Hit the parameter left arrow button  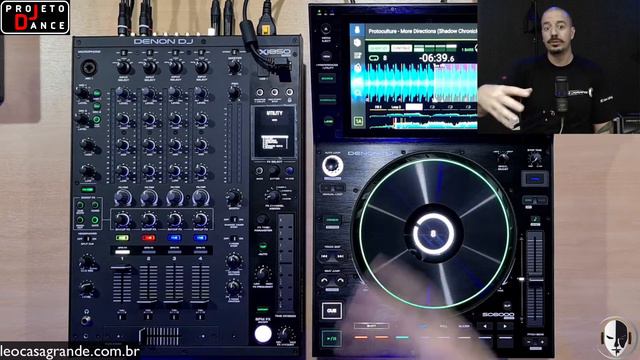pyautogui.click(x=485, y=326)
